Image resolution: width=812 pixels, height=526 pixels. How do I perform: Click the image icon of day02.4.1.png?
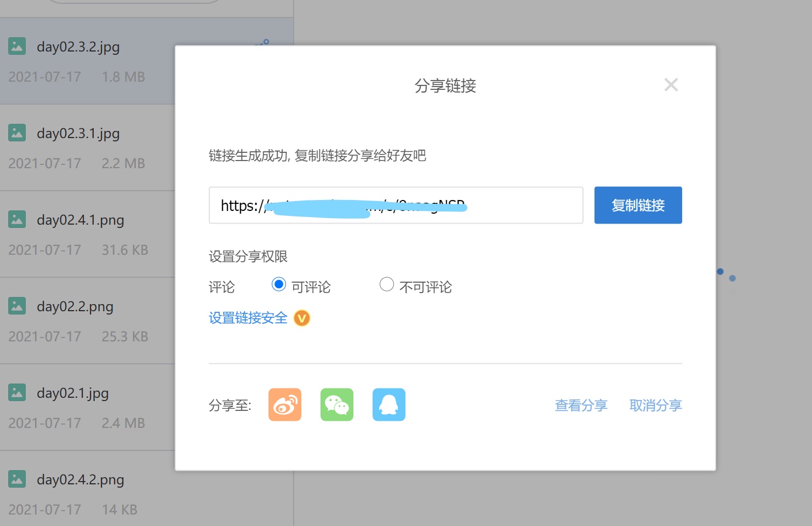(x=17, y=219)
